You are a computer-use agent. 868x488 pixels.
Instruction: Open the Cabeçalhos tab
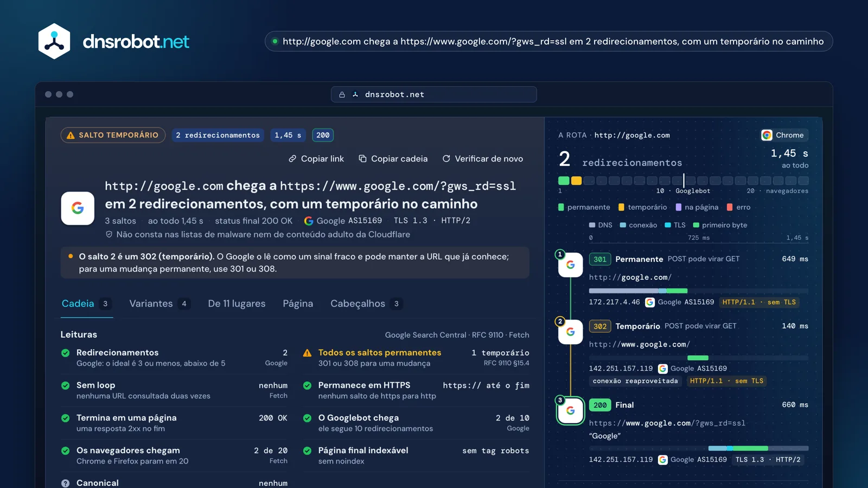tap(367, 304)
